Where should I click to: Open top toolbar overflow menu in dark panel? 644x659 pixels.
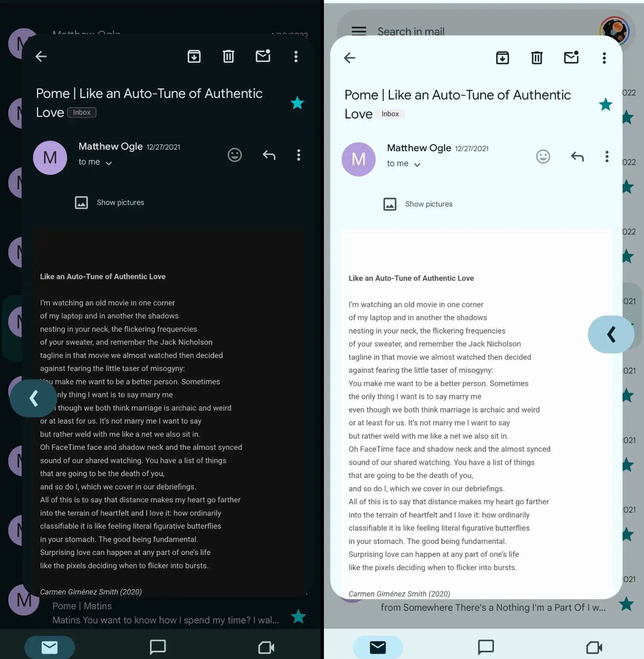pyautogui.click(x=296, y=56)
